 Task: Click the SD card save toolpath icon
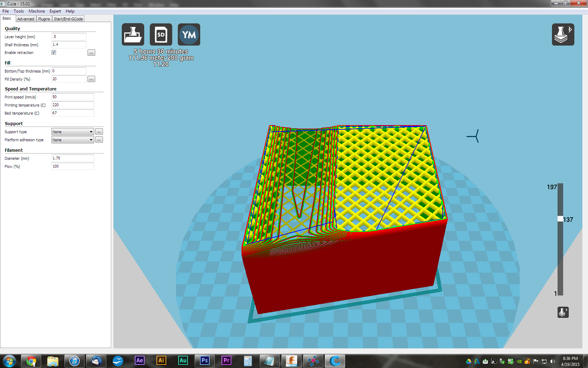tap(161, 34)
